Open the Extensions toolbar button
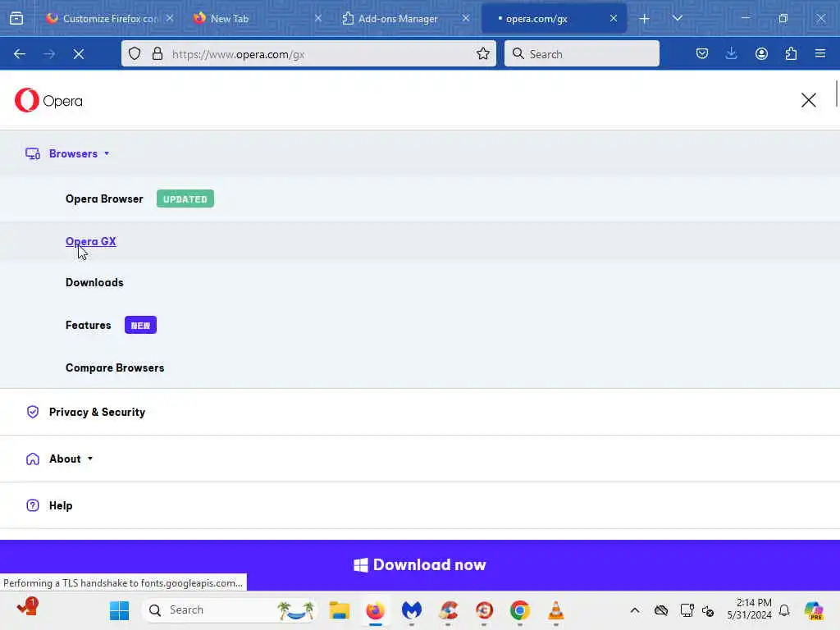The image size is (840, 630). (791, 53)
